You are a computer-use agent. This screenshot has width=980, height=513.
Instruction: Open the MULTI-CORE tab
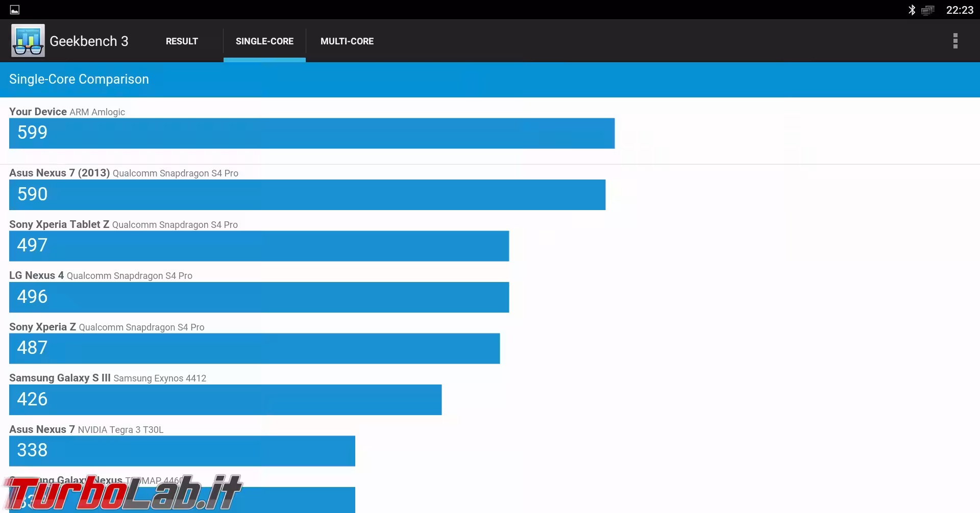(347, 41)
